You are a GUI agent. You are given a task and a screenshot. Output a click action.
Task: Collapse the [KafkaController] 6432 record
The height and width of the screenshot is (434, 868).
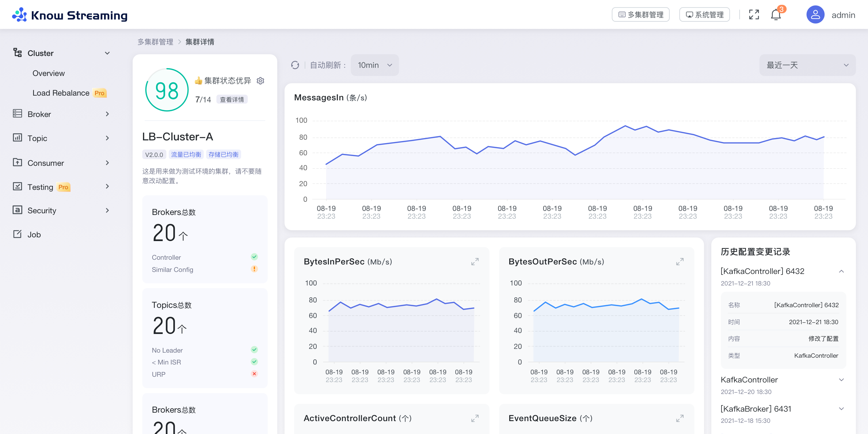[x=841, y=271]
